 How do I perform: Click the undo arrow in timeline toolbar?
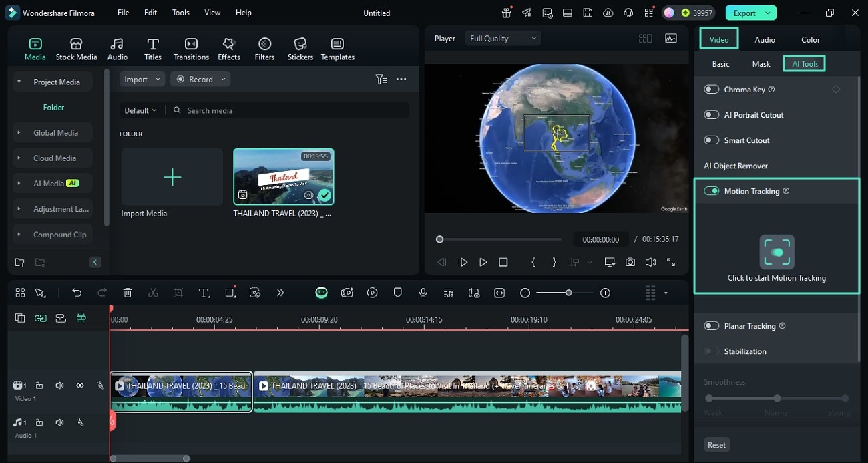pyautogui.click(x=77, y=293)
